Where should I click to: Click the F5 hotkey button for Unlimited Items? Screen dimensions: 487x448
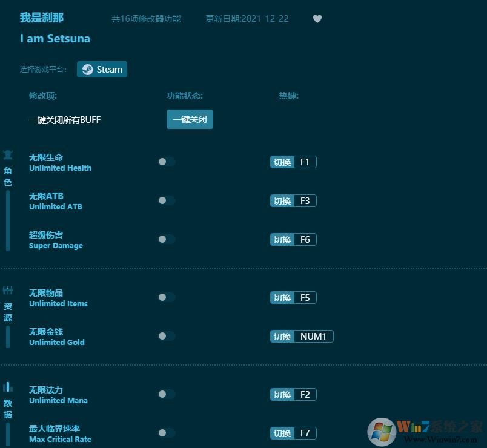(293, 297)
